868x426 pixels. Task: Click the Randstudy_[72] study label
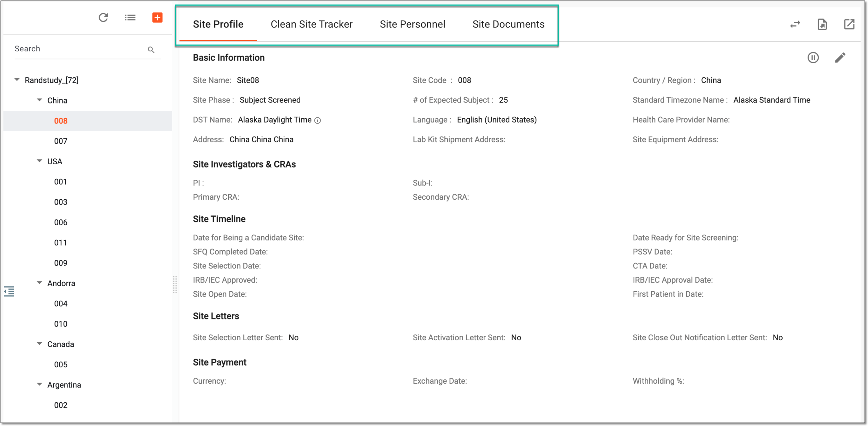pos(52,80)
